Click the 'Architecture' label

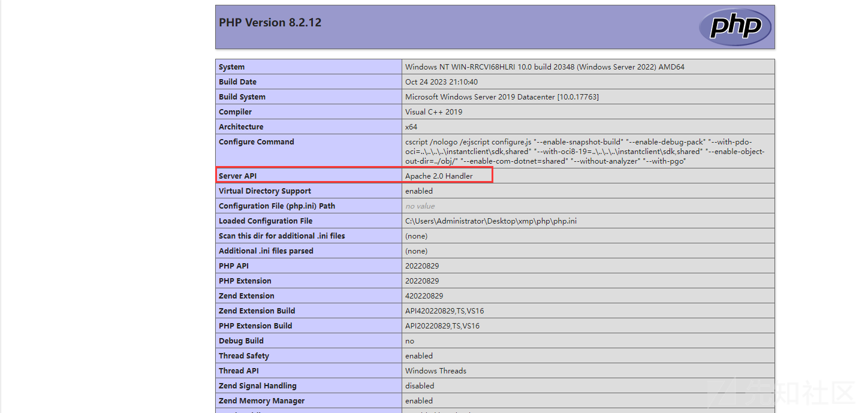(x=241, y=127)
